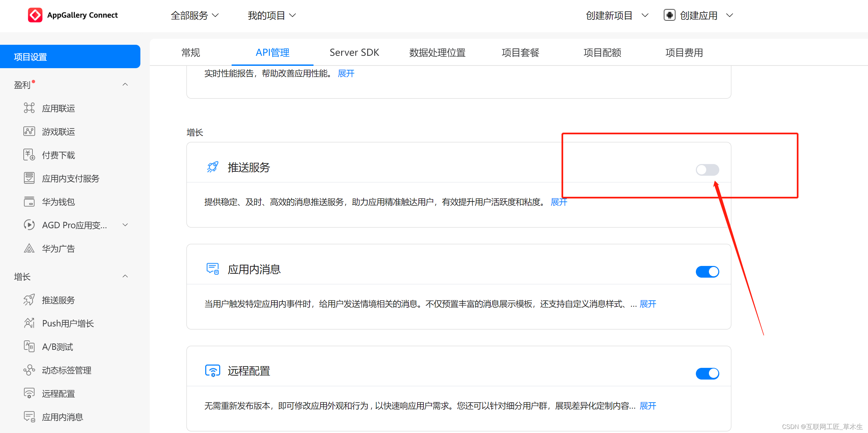Collapse the 盈利 sidebar section

click(x=125, y=85)
